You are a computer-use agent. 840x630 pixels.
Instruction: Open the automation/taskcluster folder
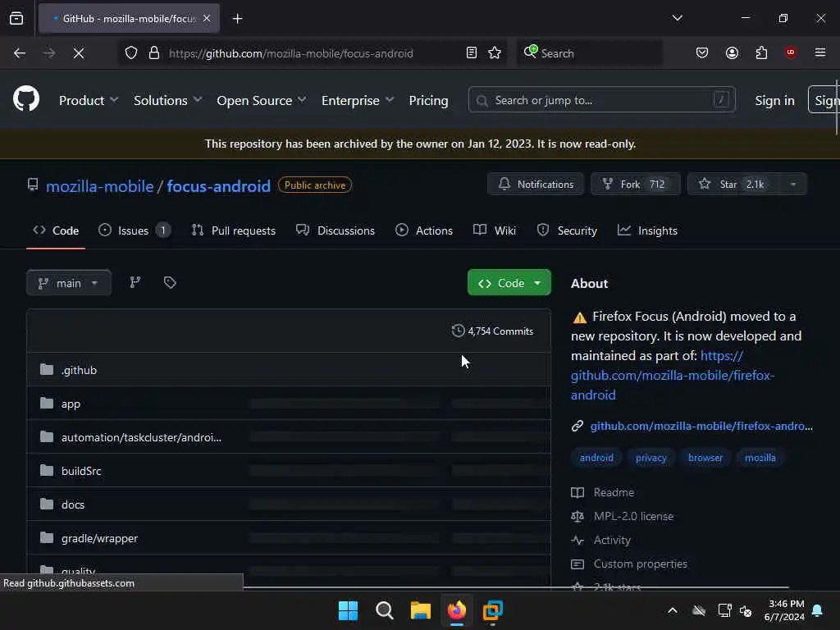point(141,438)
